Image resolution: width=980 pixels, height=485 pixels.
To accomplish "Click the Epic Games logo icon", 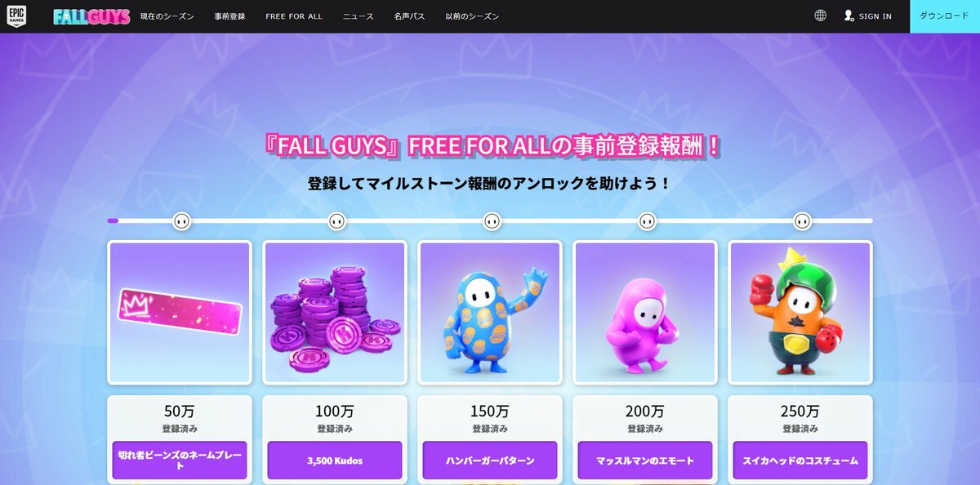I will click(x=16, y=16).
